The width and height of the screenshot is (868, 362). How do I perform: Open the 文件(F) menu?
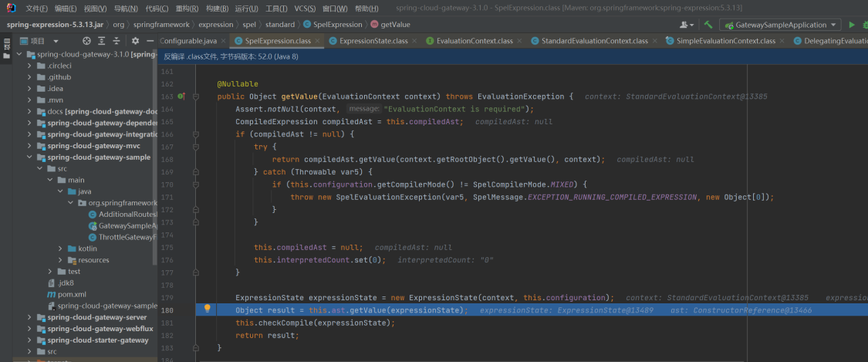pos(36,8)
